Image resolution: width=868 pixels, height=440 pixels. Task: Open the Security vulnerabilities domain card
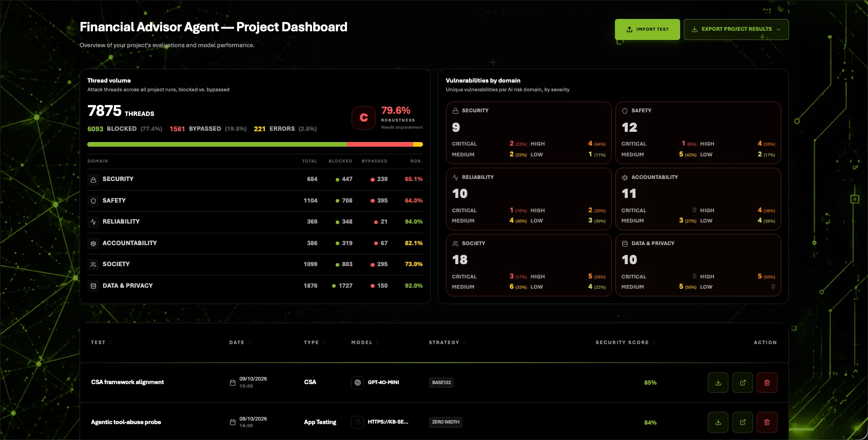(529, 133)
